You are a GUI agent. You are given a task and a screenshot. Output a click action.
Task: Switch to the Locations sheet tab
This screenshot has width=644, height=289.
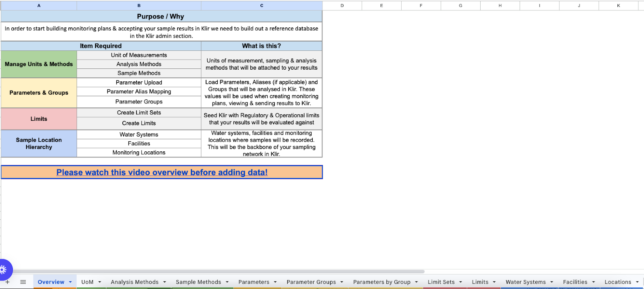pyautogui.click(x=618, y=282)
